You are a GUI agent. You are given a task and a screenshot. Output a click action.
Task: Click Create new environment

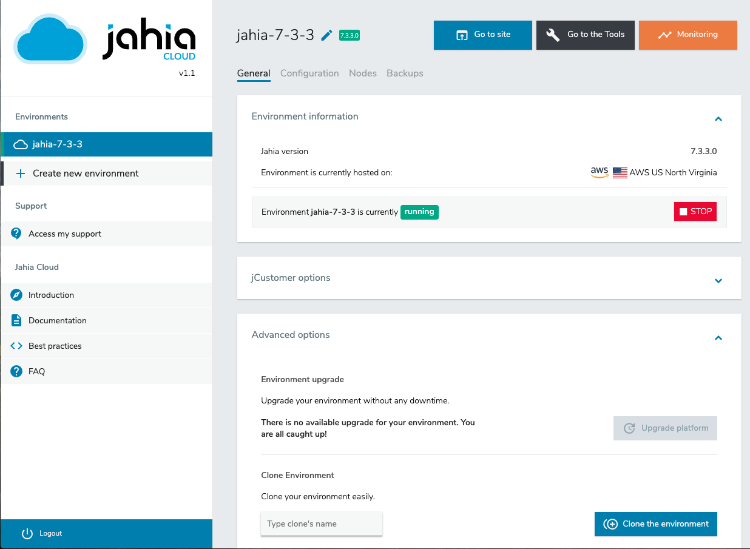[x=106, y=174]
